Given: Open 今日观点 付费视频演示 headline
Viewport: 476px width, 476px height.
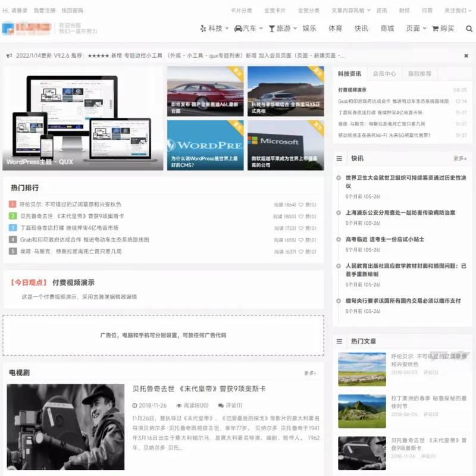Looking at the screenshot, I should (x=73, y=283).
